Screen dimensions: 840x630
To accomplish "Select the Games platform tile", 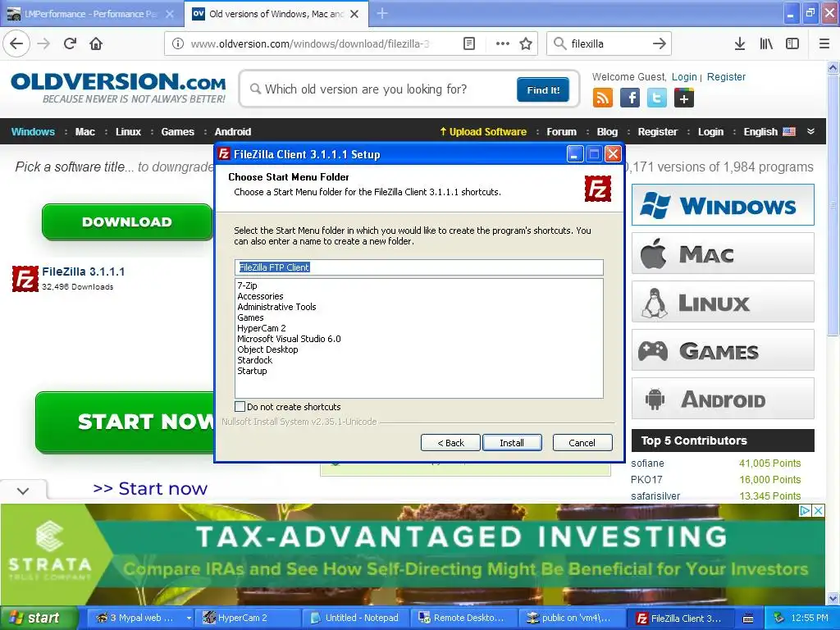I will (x=723, y=351).
